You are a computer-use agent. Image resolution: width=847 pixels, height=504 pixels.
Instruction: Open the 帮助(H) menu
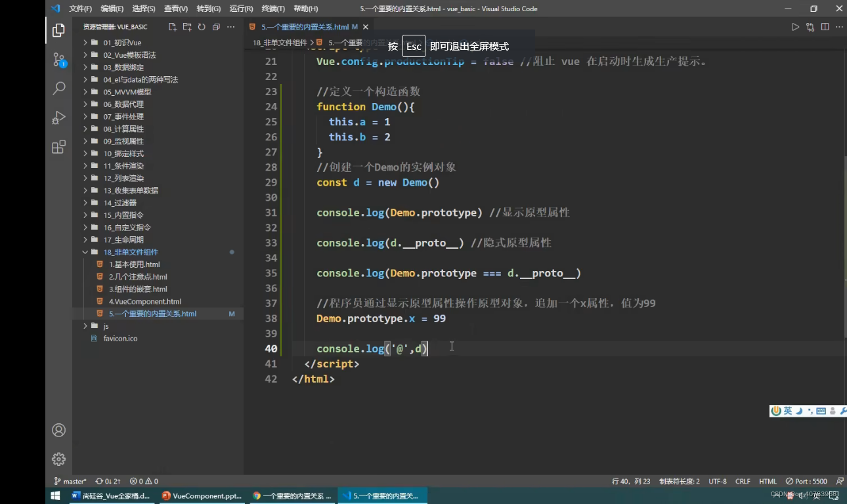pos(306,9)
